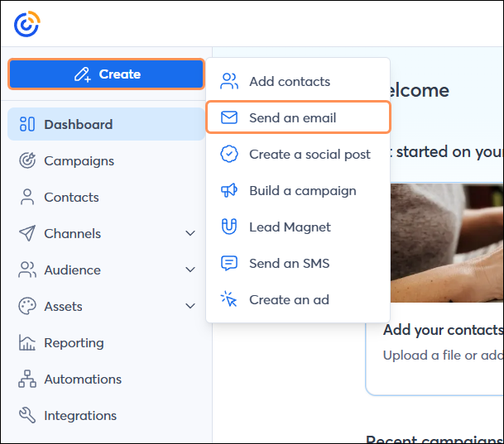This screenshot has height=444, width=504.
Task: Go to Dashboard in sidebar
Action: 107,124
